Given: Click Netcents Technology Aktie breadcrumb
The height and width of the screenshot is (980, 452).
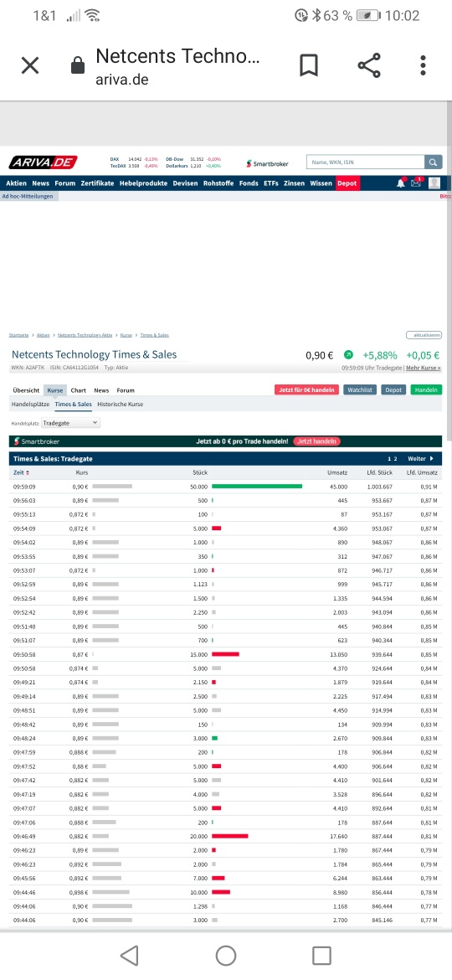Looking at the screenshot, I should [x=85, y=335].
